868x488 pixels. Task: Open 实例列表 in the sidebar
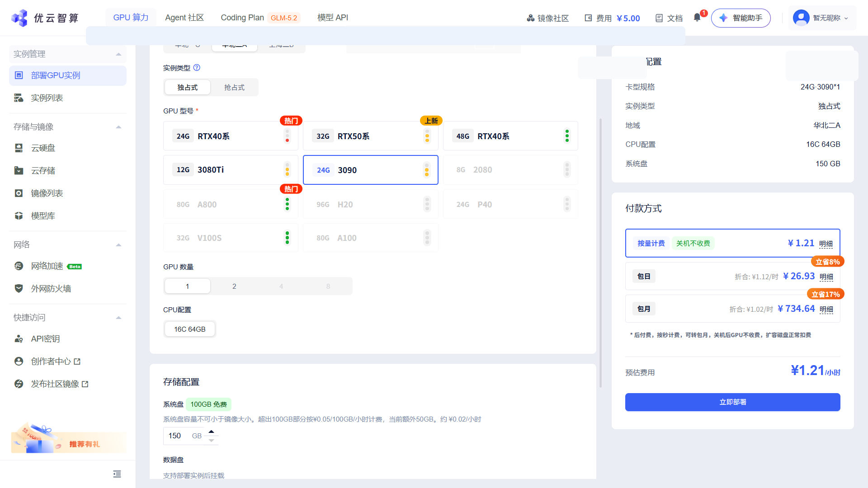coord(68,98)
